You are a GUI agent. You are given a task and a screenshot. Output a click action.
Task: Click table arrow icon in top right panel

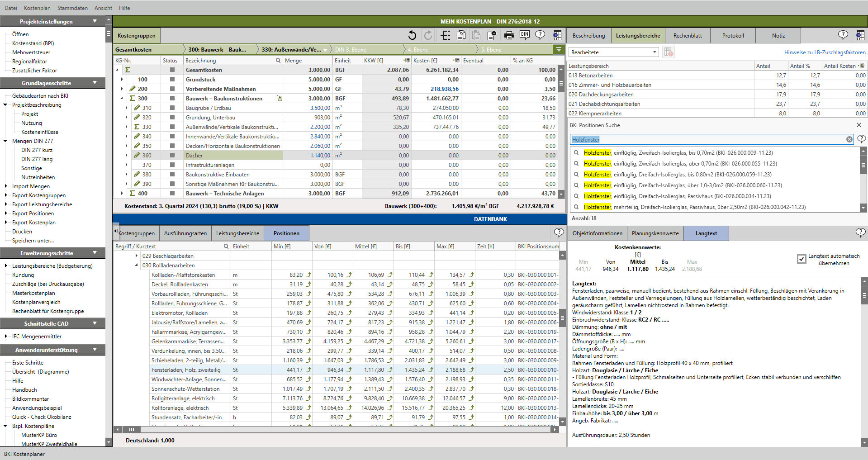(860, 35)
